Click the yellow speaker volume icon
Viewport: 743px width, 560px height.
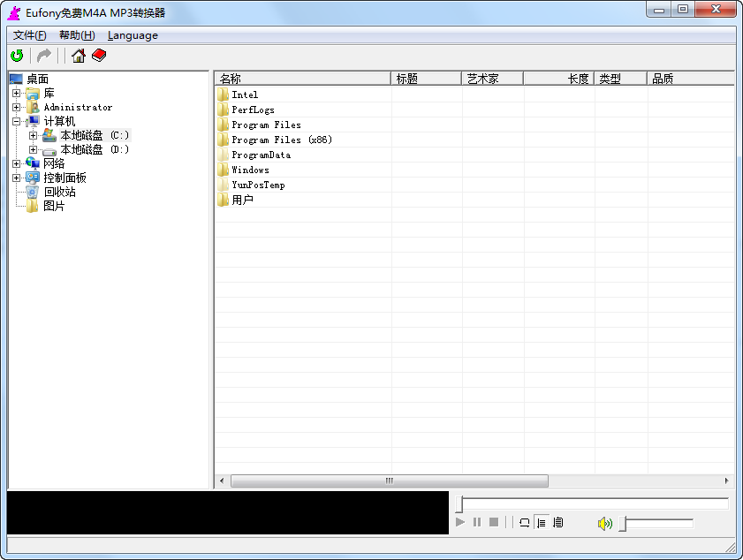(x=605, y=522)
